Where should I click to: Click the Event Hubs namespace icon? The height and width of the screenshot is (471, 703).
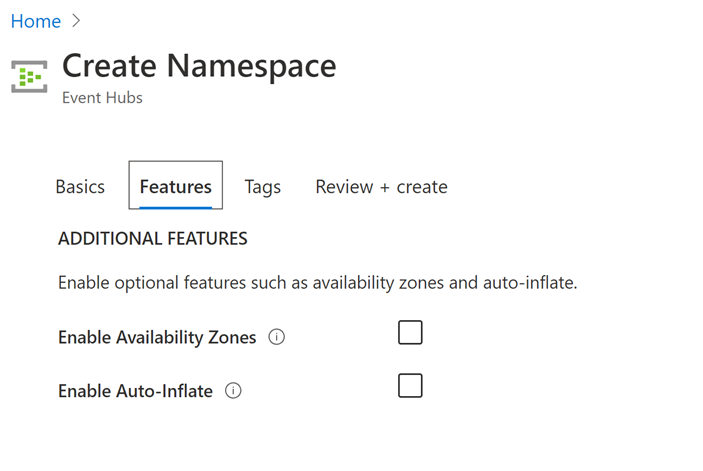click(x=30, y=76)
